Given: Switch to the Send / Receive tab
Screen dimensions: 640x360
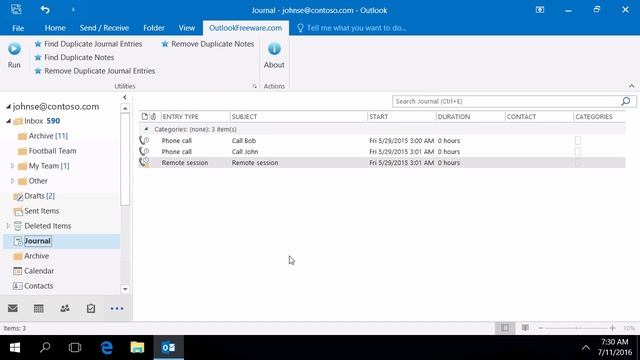Looking at the screenshot, I should 104,28.
